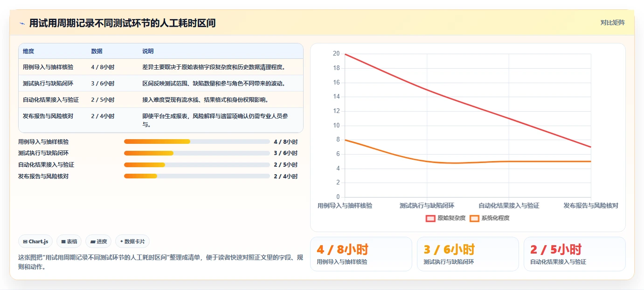
Task: Click the 对比矩阵 label in header
Action: coord(612,22)
